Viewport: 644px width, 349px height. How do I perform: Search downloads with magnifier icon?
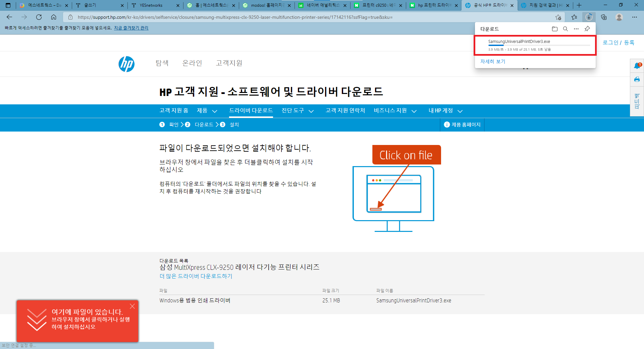(566, 29)
